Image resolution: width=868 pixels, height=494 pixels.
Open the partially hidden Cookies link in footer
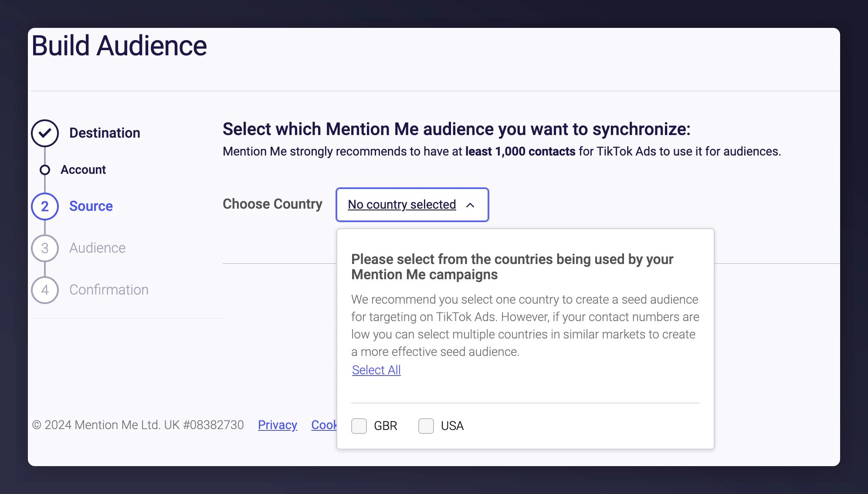click(x=324, y=425)
